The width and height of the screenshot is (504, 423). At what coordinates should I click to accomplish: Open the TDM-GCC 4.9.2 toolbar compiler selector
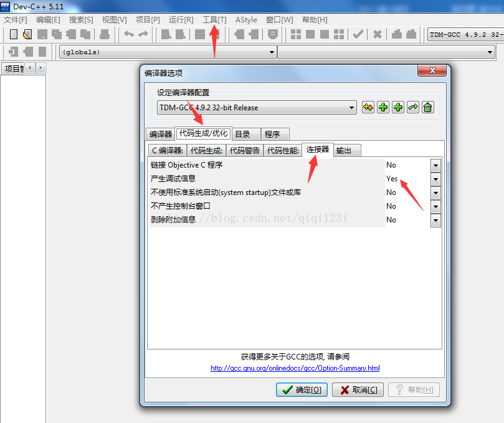(x=465, y=34)
